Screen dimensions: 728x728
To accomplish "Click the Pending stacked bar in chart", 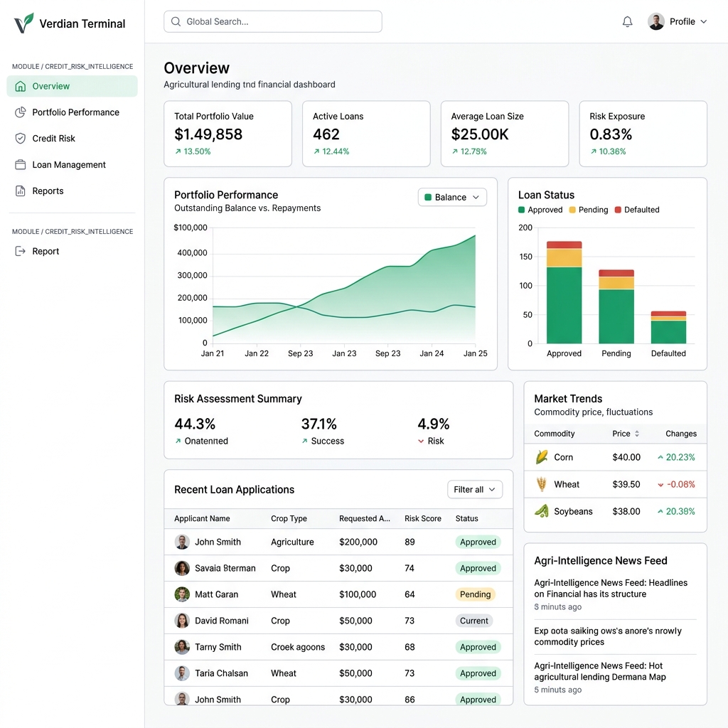I will tap(616, 306).
